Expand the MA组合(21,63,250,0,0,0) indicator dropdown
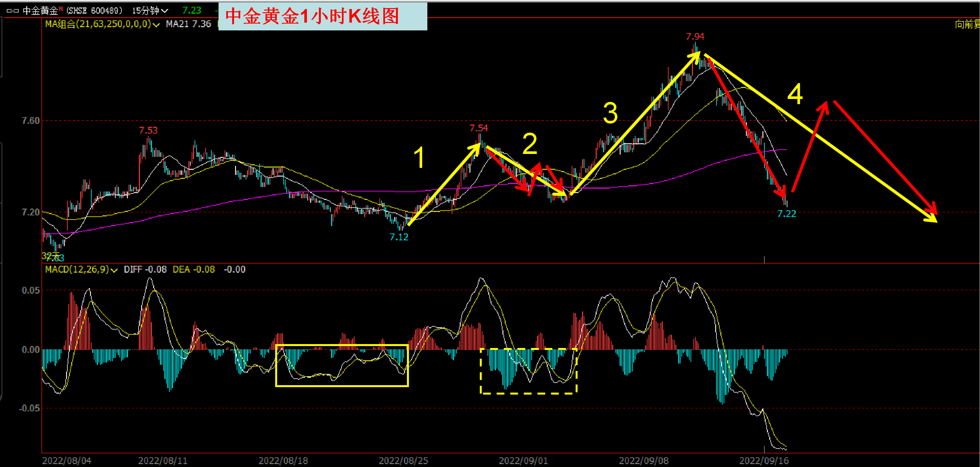Screen dimensions: 980x467 [102, 24]
